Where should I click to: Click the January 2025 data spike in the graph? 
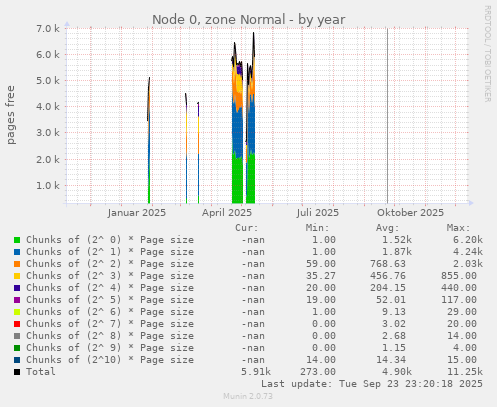pos(149,140)
